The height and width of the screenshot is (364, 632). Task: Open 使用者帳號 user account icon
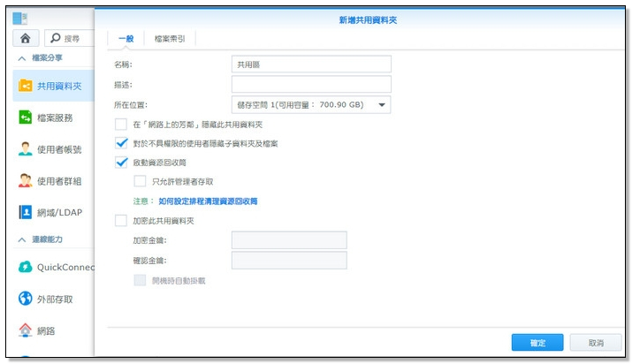pyautogui.click(x=26, y=149)
